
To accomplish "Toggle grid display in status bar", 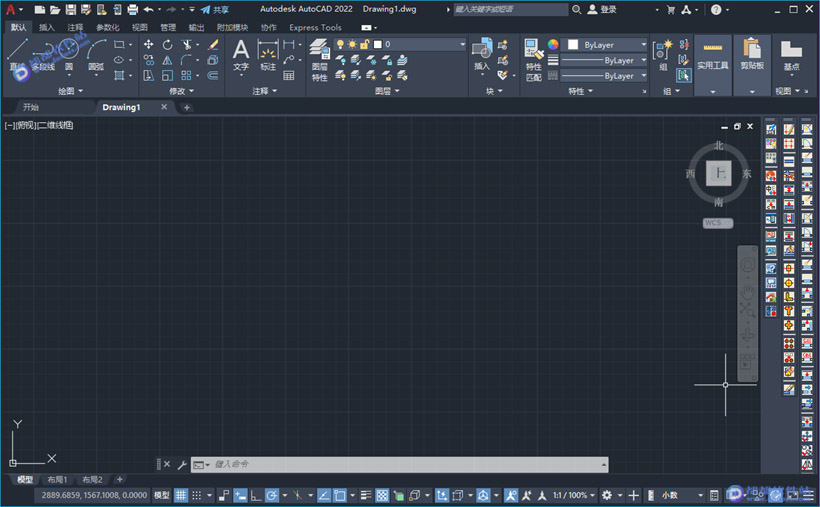I will [x=180, y=495].
